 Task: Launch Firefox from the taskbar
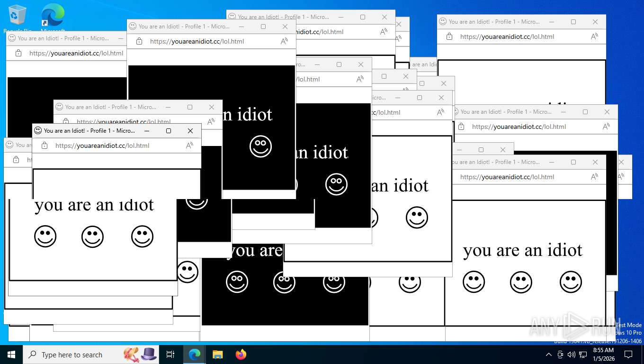pyautogui.click(x=241, y=355)
